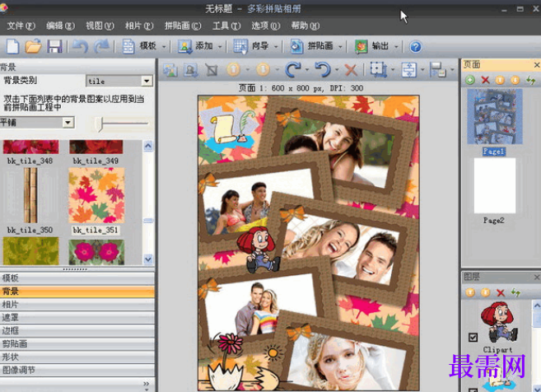Click the align objects icon

click(409, 70)
